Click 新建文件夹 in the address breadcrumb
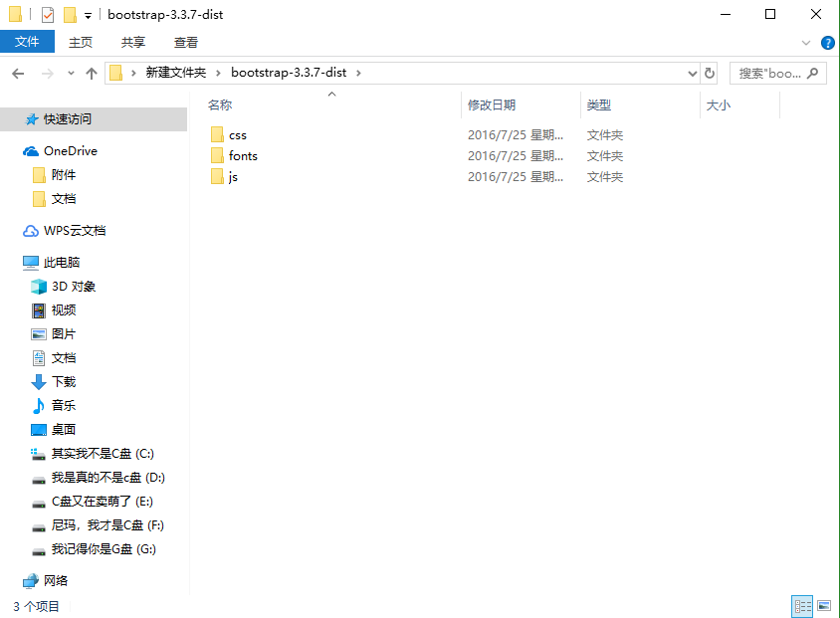The height and width of the screenshot is (618, 840). pos(176,73)
